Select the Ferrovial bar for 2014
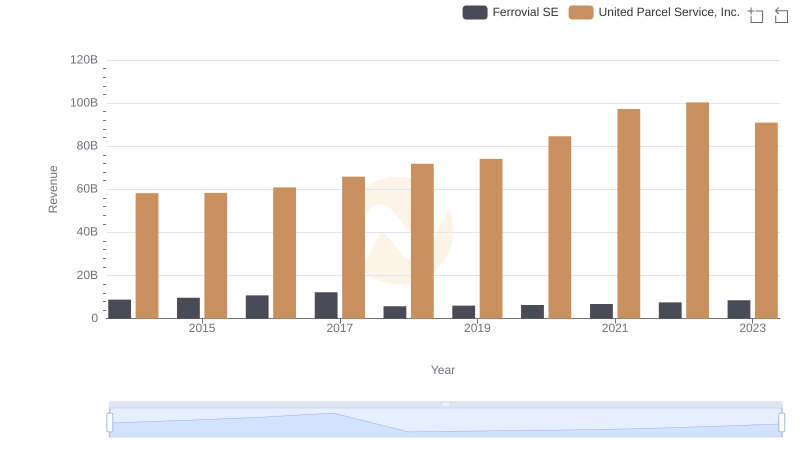This screenshot has width=800, height=461. [119, 309]
